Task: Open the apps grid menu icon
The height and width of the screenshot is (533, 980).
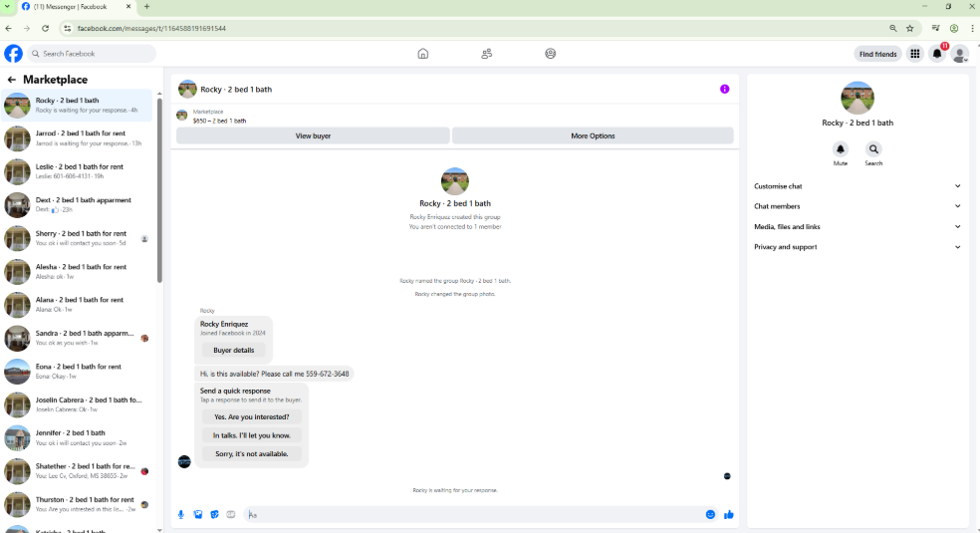Action: click(x=915, y=54)
